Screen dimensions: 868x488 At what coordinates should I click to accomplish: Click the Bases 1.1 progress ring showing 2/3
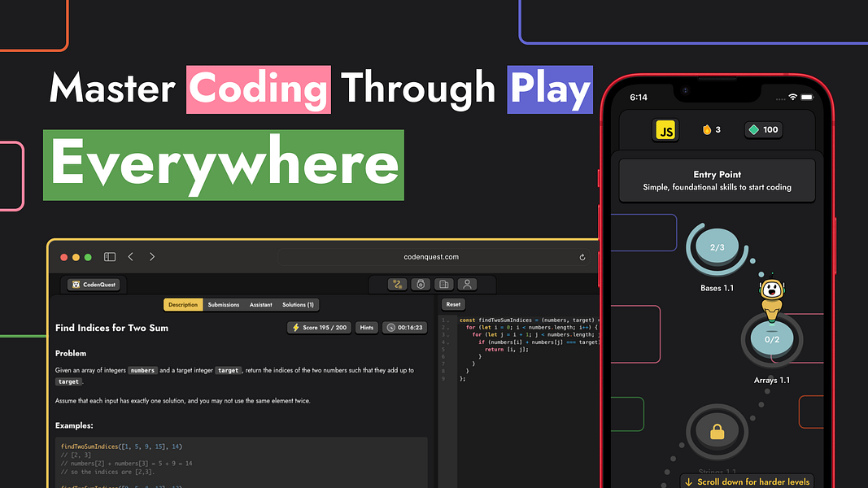pos(716,247)
